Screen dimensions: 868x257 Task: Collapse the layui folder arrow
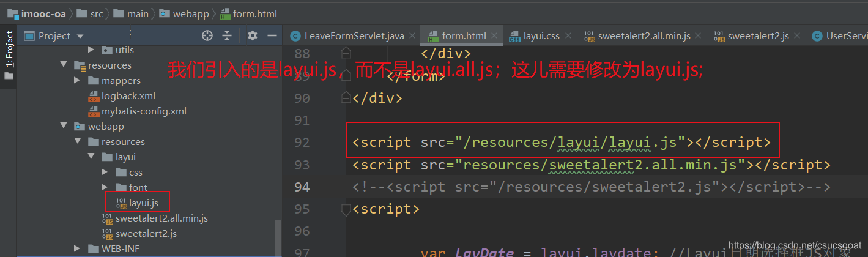[x=91, y=157]
